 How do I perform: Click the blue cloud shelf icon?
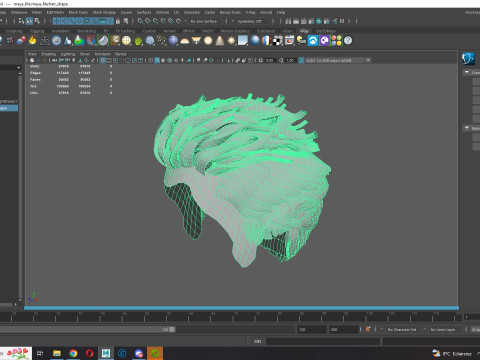[313, 41]
